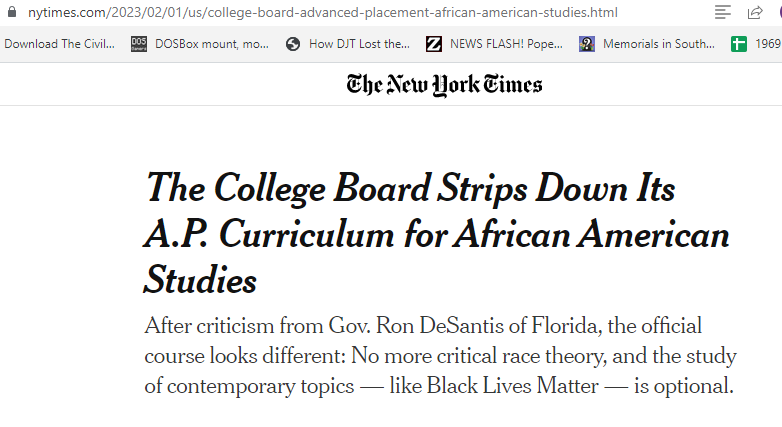Click the padlock site security icon
The width and height of the screenshot is (782, 427).
tap(12, 13)
